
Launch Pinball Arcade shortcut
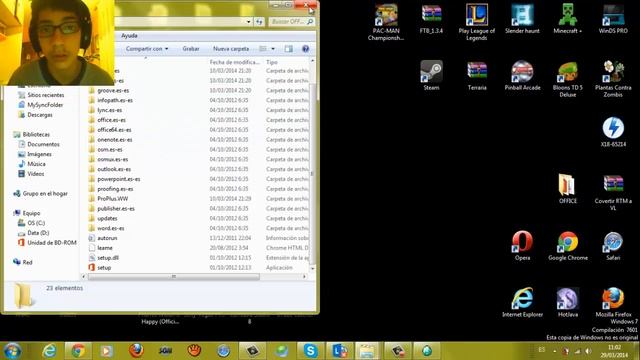(522, 76)
